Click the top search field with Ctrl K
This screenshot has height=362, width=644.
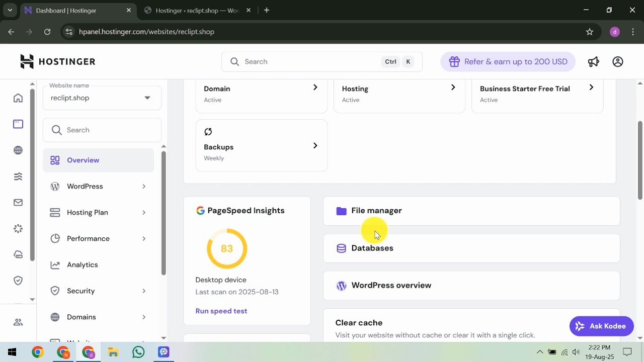[322, 62]
